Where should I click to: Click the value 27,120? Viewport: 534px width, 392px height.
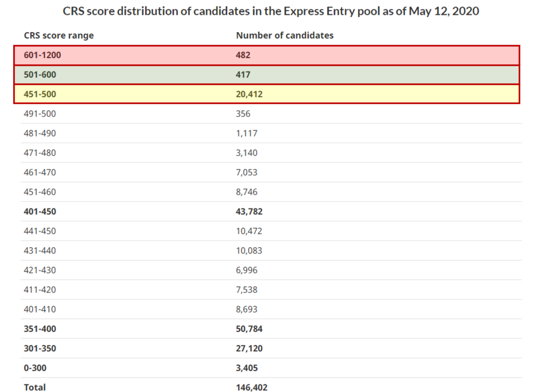coord(249,348)
